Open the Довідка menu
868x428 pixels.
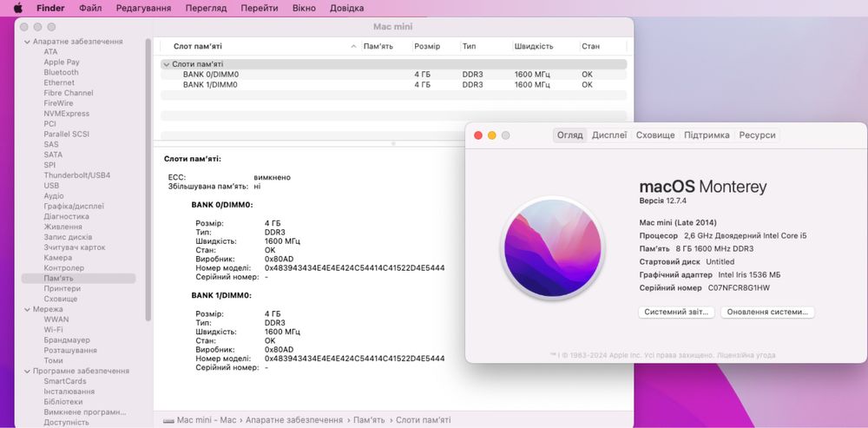346,9
